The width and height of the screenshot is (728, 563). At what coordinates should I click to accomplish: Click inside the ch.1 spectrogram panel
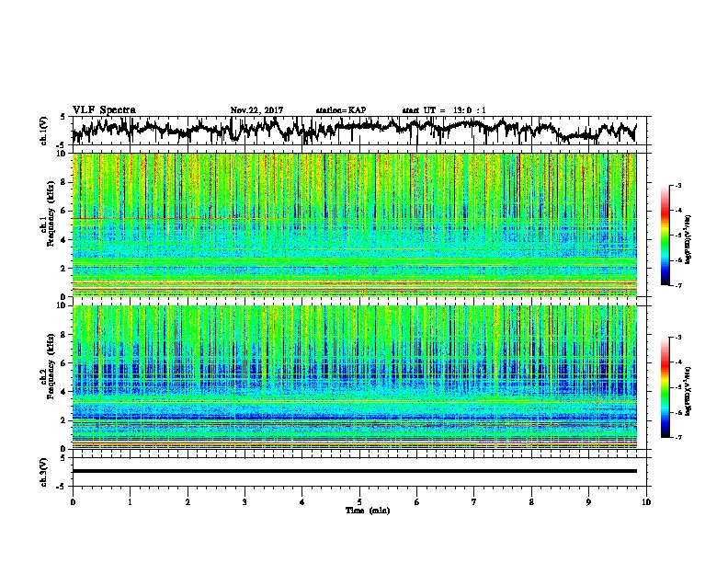pyautogui.click(x=355, y=224)
